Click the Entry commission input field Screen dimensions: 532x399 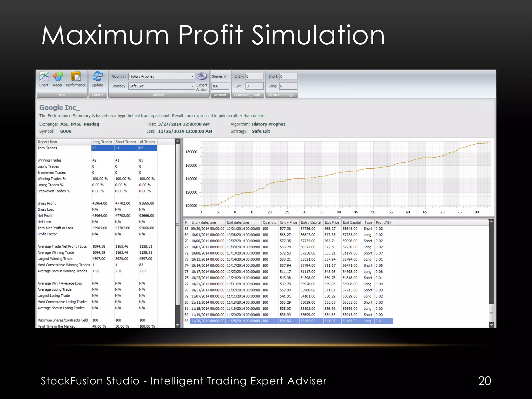pyautogui.click(x=254, y=76)
